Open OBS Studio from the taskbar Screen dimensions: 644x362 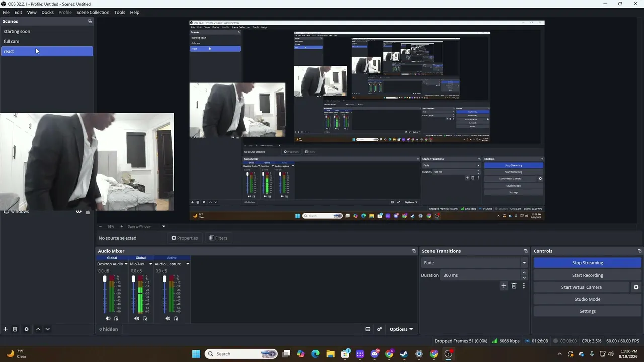coord(448,354)
